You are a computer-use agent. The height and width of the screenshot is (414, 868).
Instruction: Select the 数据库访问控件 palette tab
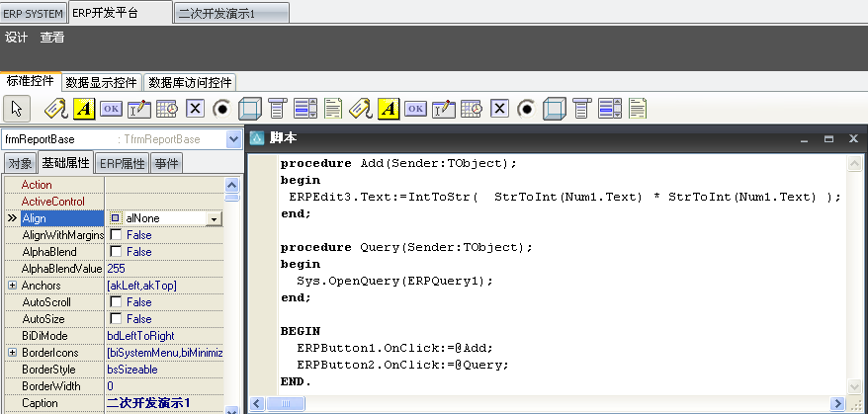coord(190,83)
